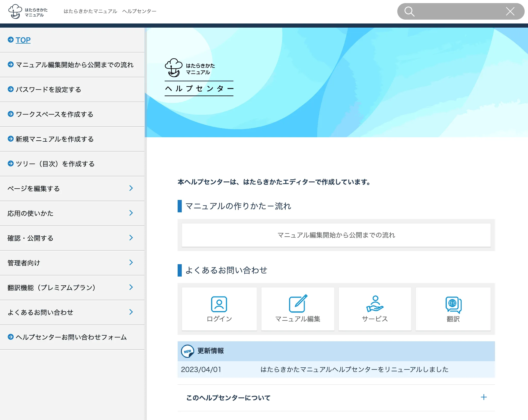
Task: Click マニュアル編集開始から公開までの流れ main button
Action: [x=336, y=235]
